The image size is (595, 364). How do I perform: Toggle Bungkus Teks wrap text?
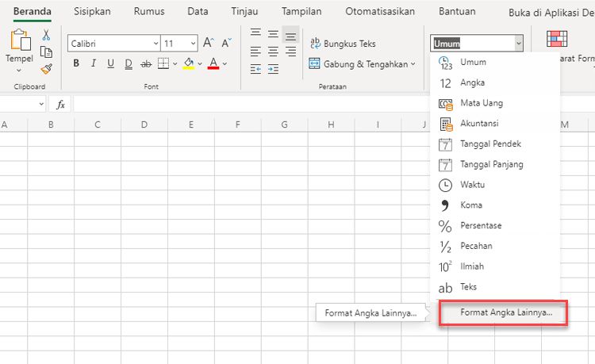tap(343, 44)
